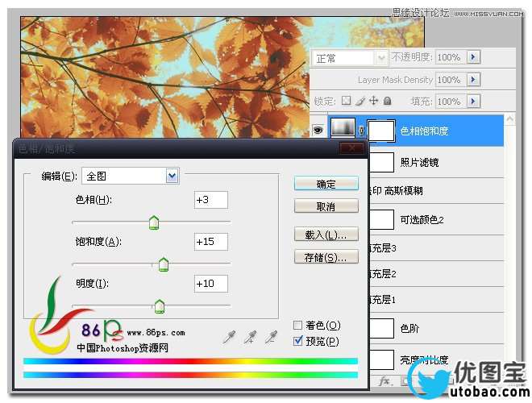Image resolution: width=532 pixels, height=403 pixels.
Task: Click the lower color spectrum bar
Action: coord(190,375)
